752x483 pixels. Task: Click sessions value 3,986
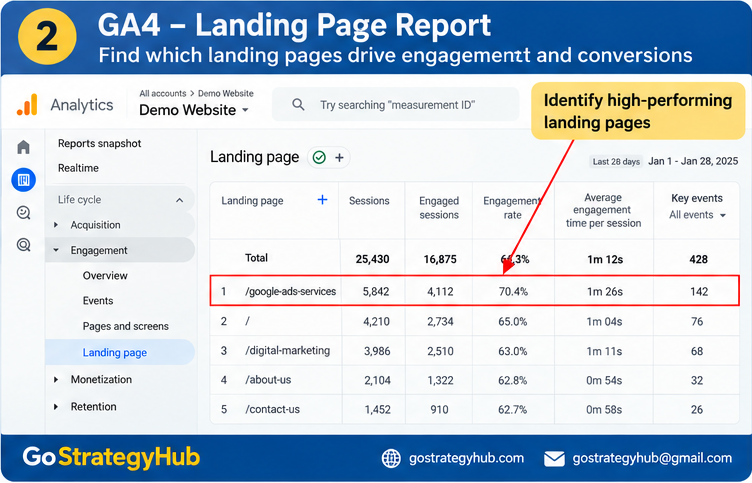click(x=377, y=351)
